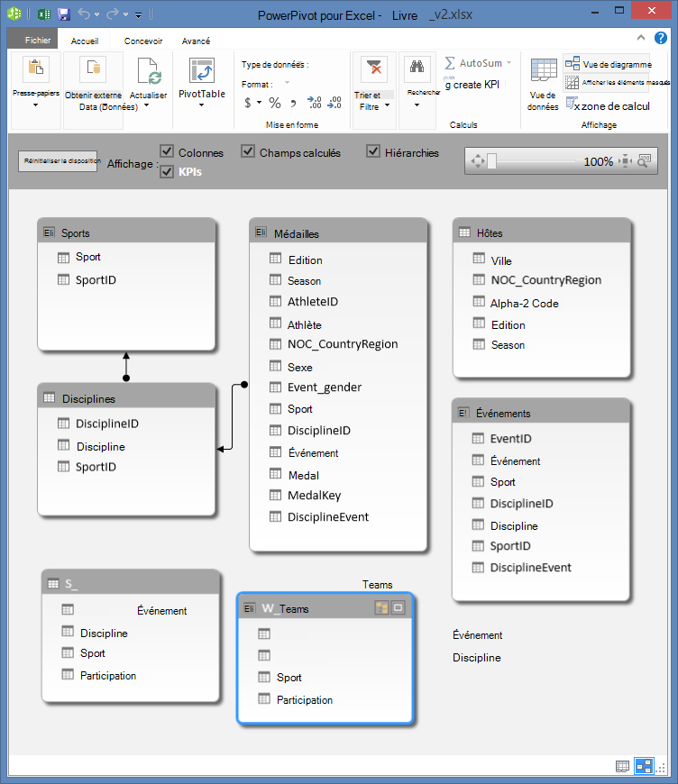The image size is (678, 784).
Task: Increase decimal places
Action: tap(315, 103)
